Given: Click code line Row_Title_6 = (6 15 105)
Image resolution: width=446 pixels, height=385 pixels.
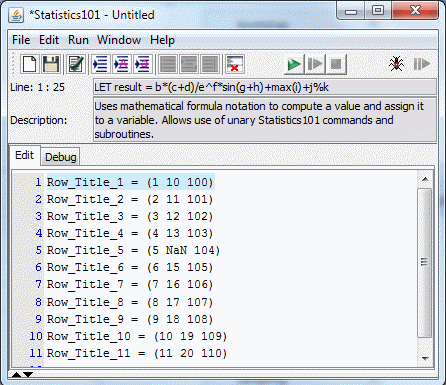Looking at the screenshot, I should [x=130, y=267].
